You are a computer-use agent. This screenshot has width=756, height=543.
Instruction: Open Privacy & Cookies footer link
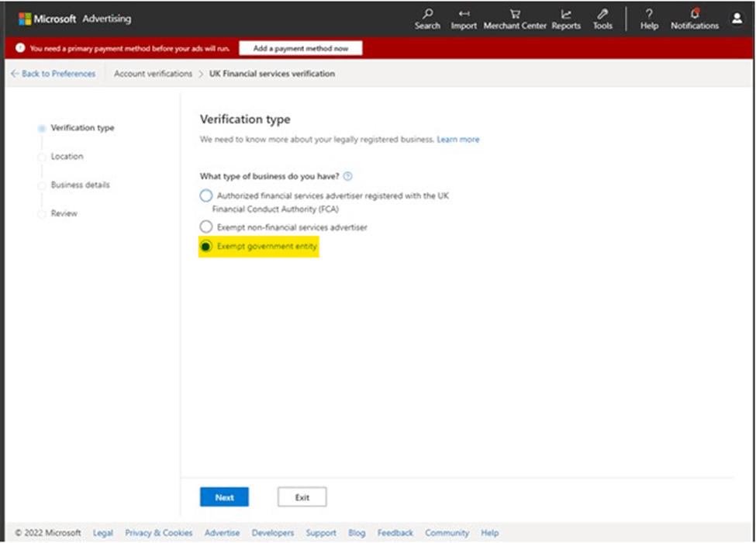159,533
